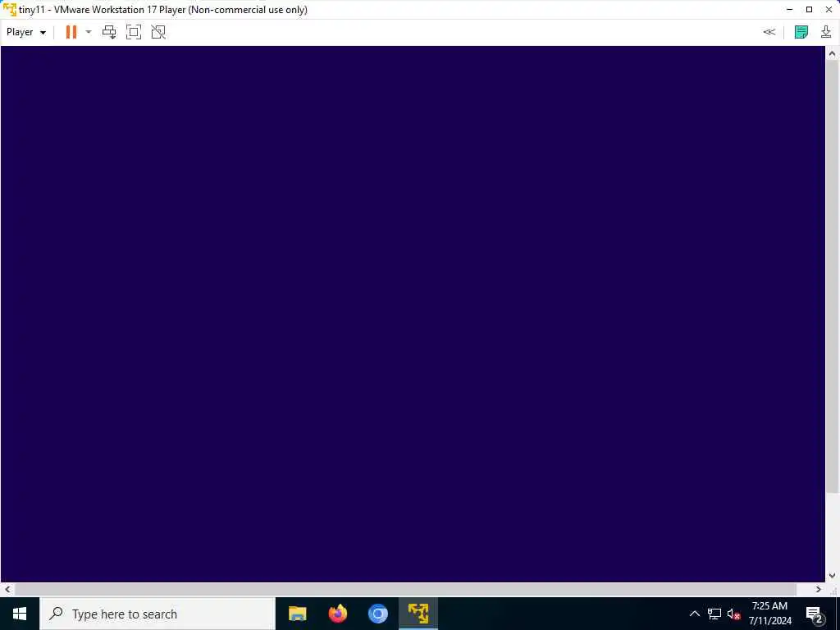Select the VMware Player taskbar button
The width and height of the screenshot is (840, 630).
(418, 614)
